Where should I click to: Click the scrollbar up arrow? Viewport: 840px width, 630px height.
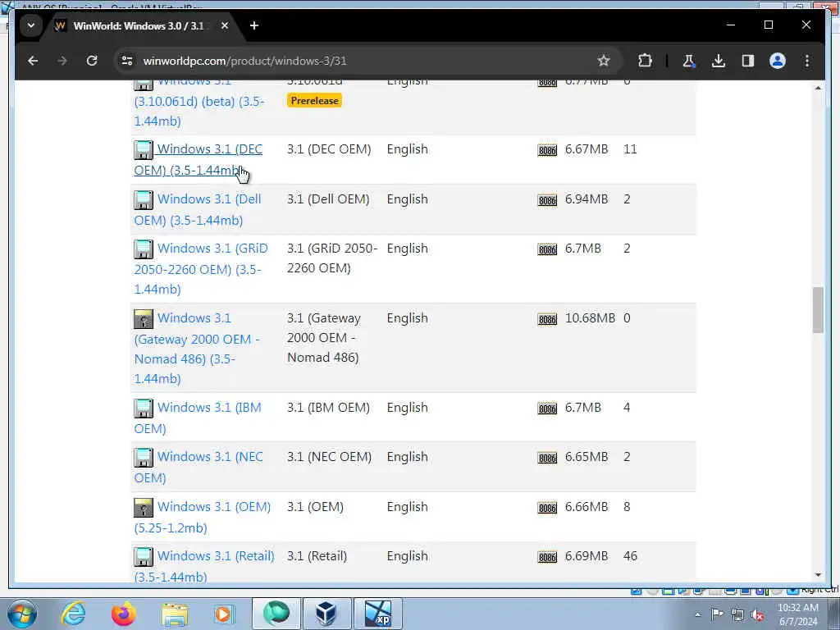pos(818,88)
